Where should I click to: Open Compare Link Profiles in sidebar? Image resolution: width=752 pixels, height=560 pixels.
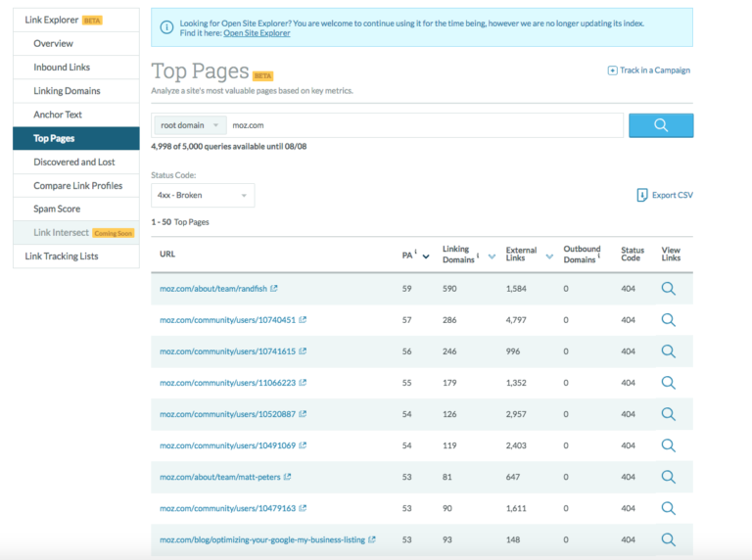click(x=76, y=186)
